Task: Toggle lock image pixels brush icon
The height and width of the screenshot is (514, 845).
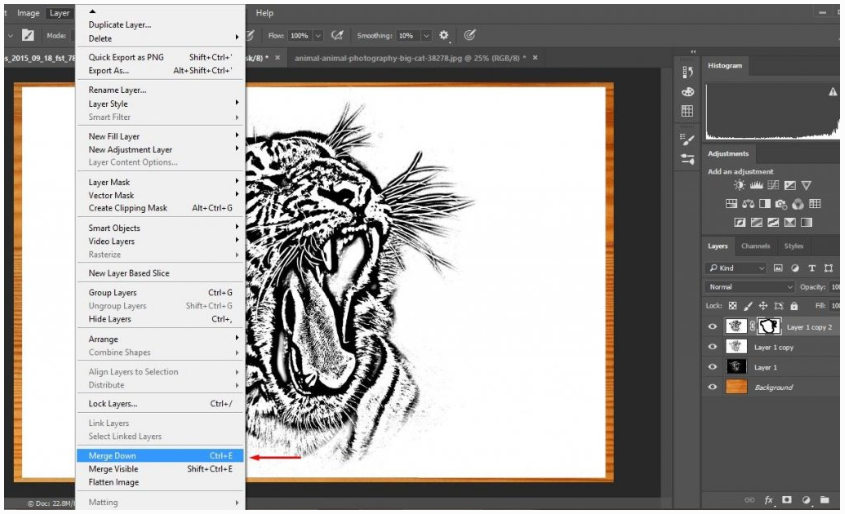Action: (747, 306)
